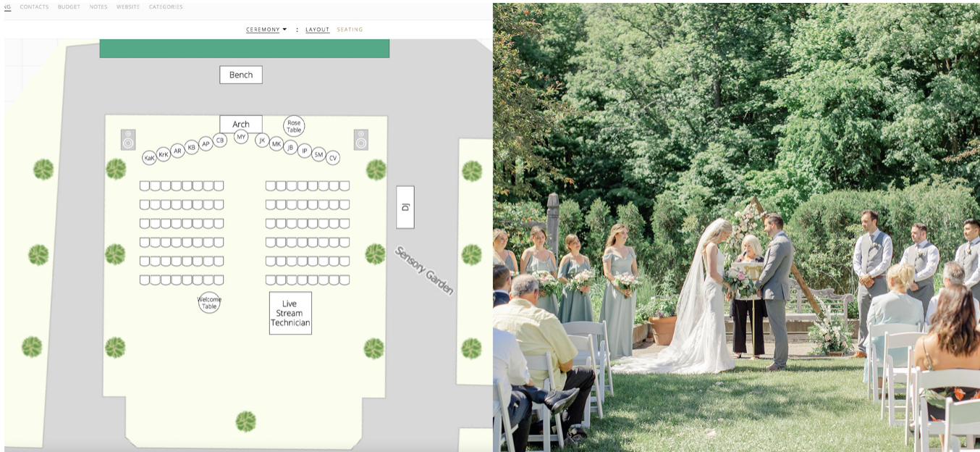Select the left speaker icon near the arch
The width and height of the screenshot is (980, 452).
[x=128, y=139]
